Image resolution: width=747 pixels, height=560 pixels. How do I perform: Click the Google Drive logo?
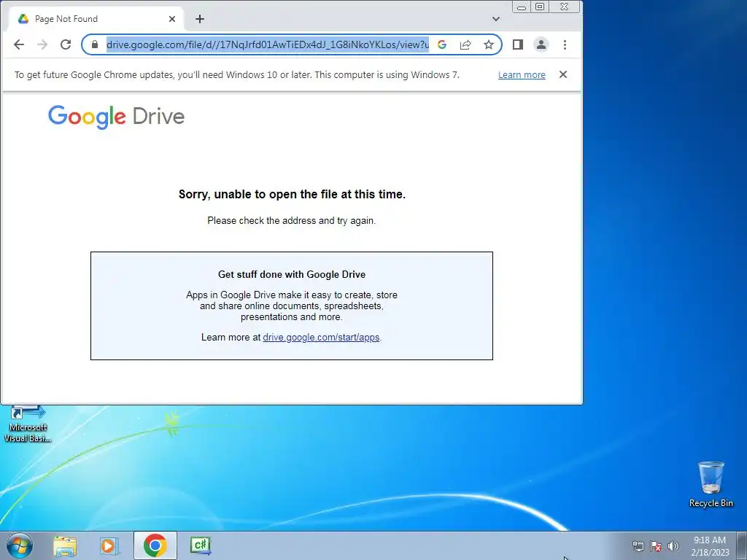coord(116,117)
